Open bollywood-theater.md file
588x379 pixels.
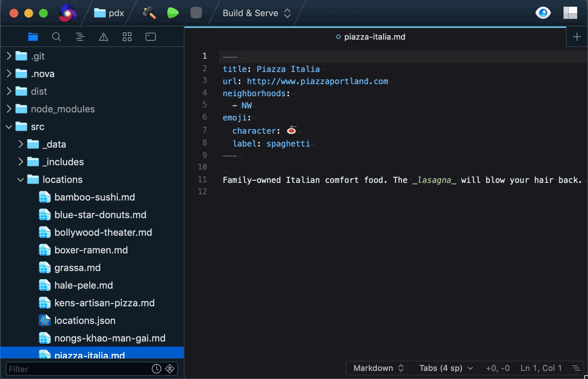[x=103, y=232]
